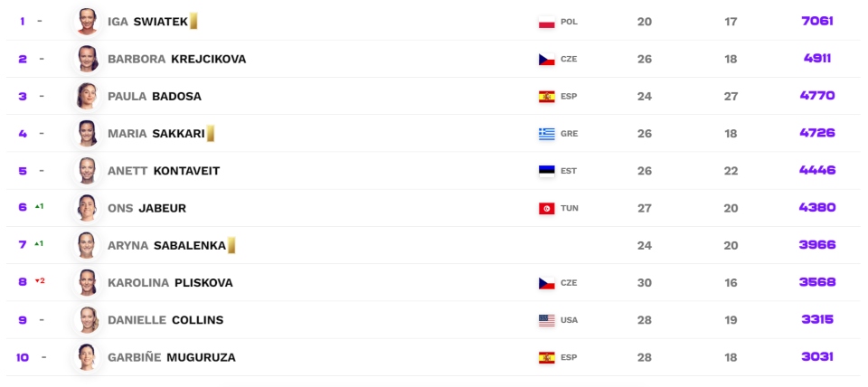Click Greece flag icon in Sakkari row
Screen dimensions: 868x387
[546, 134]
